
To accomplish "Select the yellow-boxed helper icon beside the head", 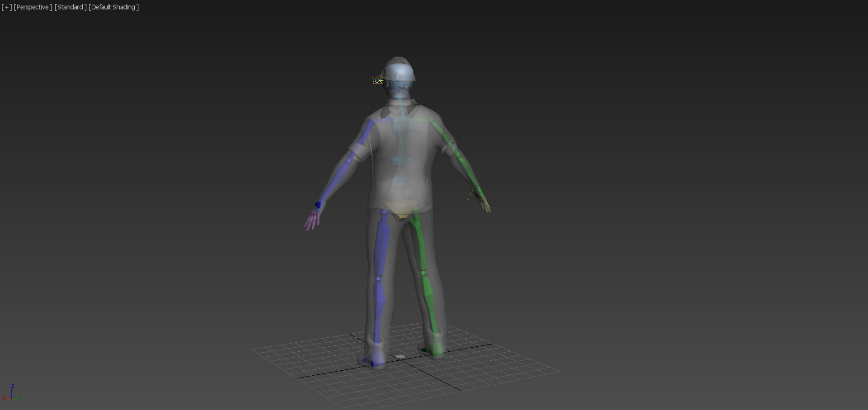I will click(378, 80).
